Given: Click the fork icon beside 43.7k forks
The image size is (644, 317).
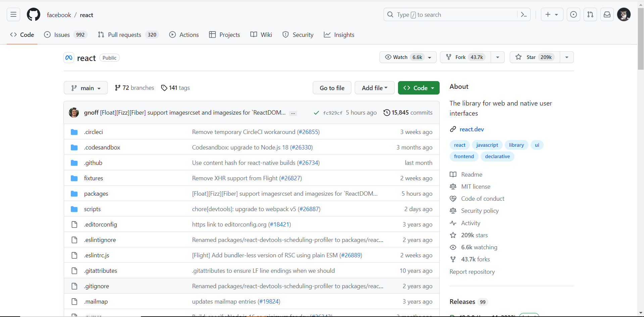Looking at the screenshot, I should coord(453,259).
